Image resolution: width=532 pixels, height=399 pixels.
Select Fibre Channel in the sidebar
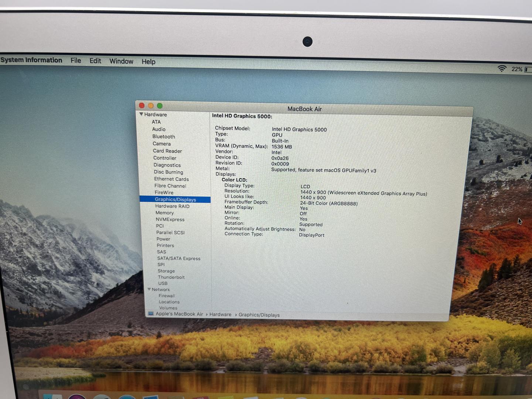(x=170, y=186)
